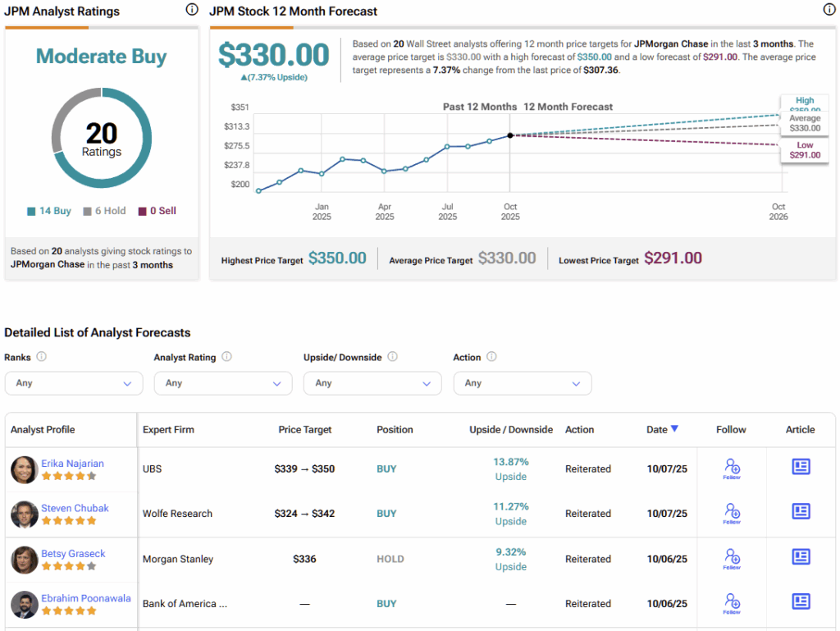Click Betsy Graseck's profile photo

(25, 560)
